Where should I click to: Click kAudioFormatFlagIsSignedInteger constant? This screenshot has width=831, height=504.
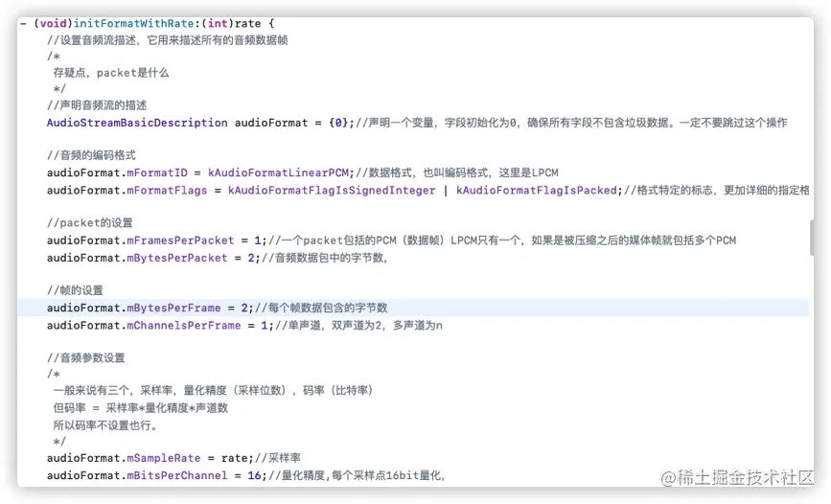tap(332, 191)
